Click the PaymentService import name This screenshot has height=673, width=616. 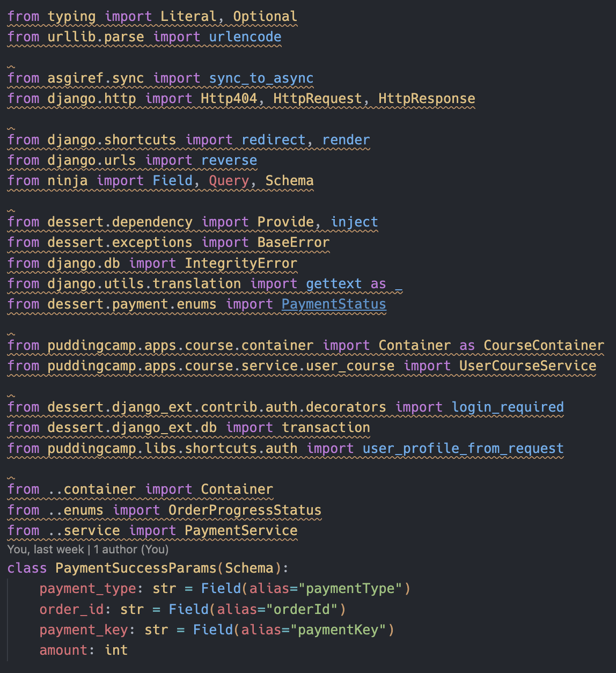point(241,531)
